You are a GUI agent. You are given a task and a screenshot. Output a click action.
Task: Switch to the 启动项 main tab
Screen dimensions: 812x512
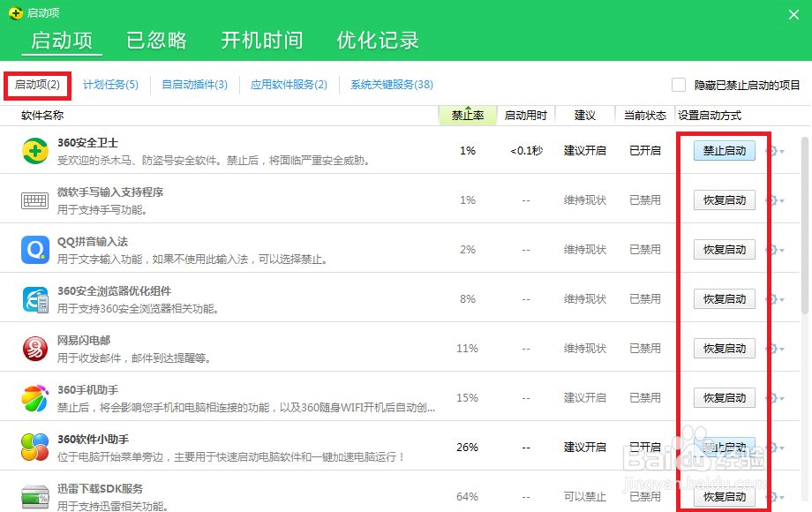62,41
